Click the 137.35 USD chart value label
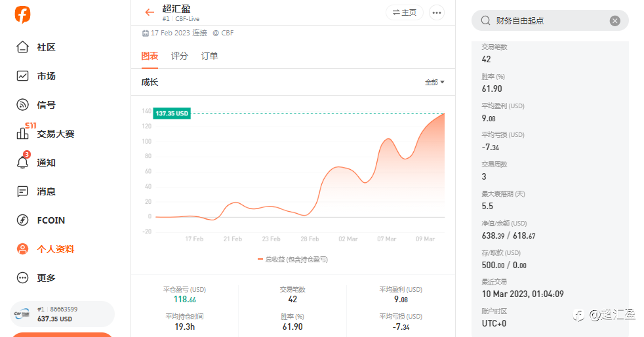This screenshot has height=337, width=644. coord(172,113)
